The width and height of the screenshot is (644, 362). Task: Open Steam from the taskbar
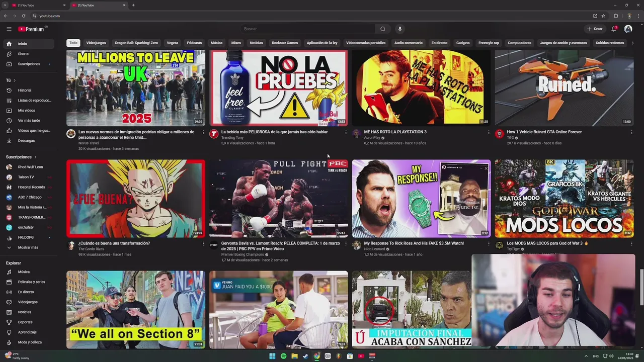[x=305, y=356]
